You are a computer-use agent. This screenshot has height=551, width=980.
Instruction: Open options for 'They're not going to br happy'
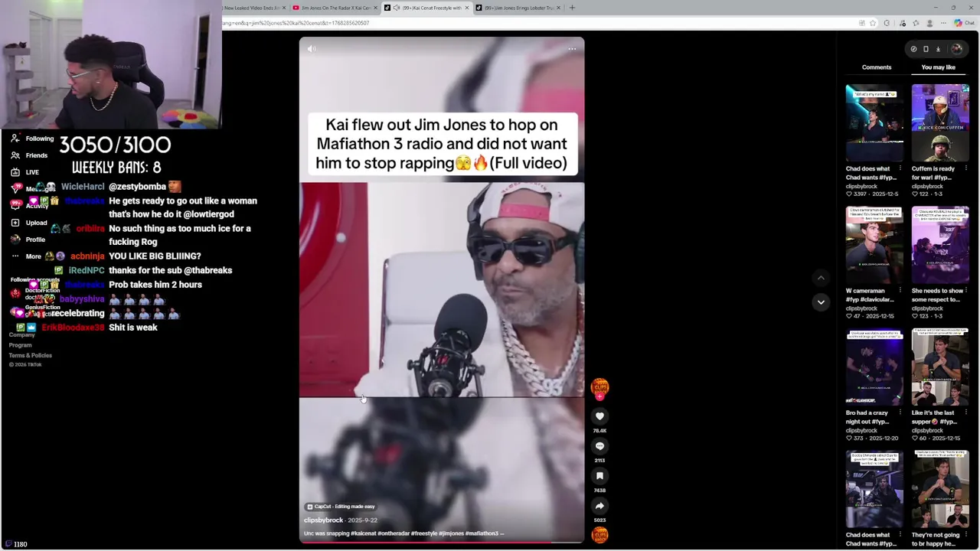pos(965,535)
